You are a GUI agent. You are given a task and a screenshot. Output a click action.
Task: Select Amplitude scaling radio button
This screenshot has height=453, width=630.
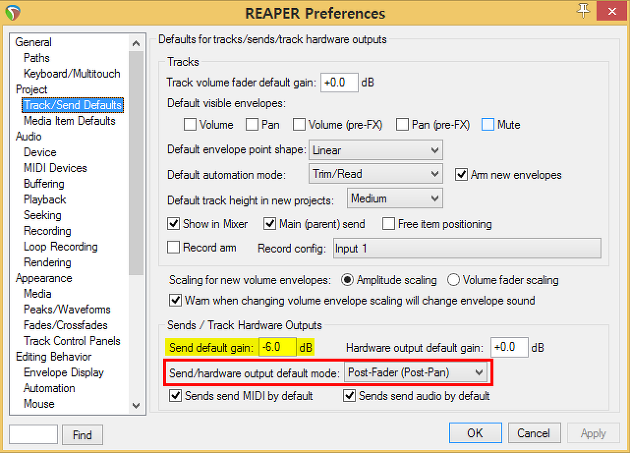tap(347, 280)
